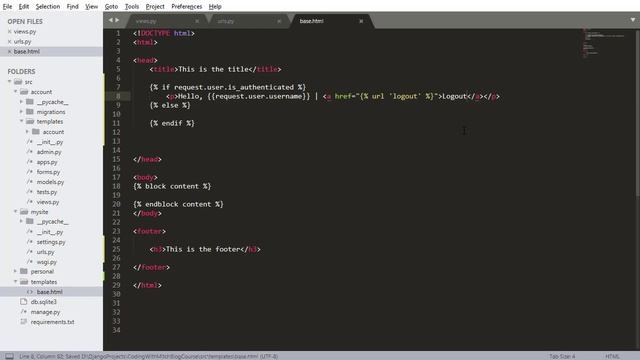Screen dimensions: 640x360
Task: Open apps.py in the sidebar
Action: pyautogui.click(x=47, y=162)
